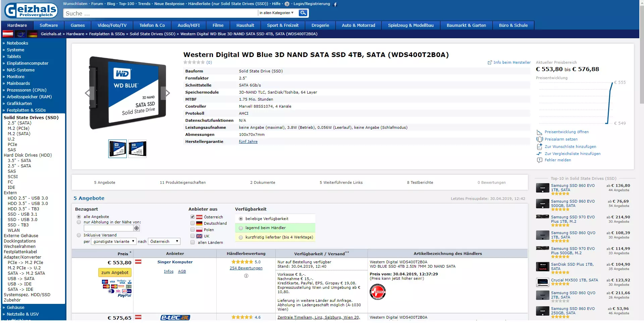Image resolution: width=644 pixels, height=323 pixels.
Task: Select first product thumbnail image
Action: 117,149
